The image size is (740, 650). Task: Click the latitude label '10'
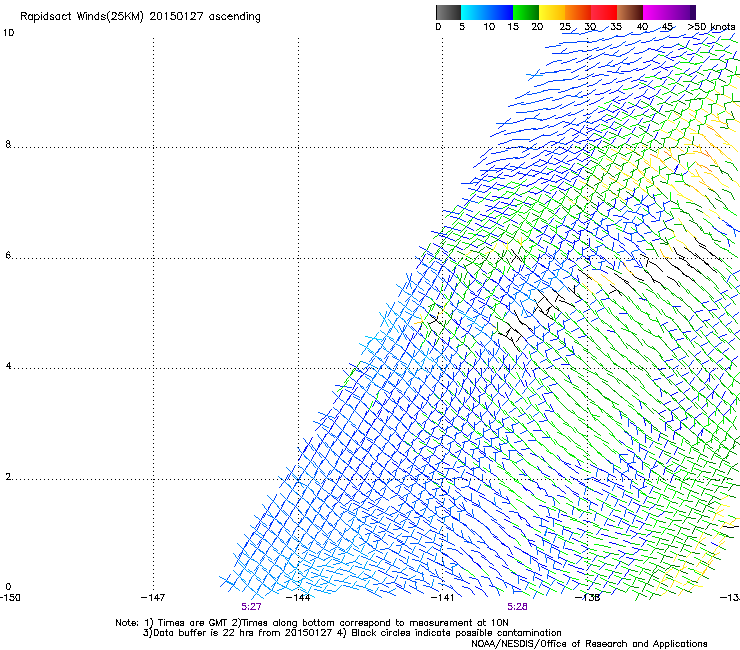[8, 33]
